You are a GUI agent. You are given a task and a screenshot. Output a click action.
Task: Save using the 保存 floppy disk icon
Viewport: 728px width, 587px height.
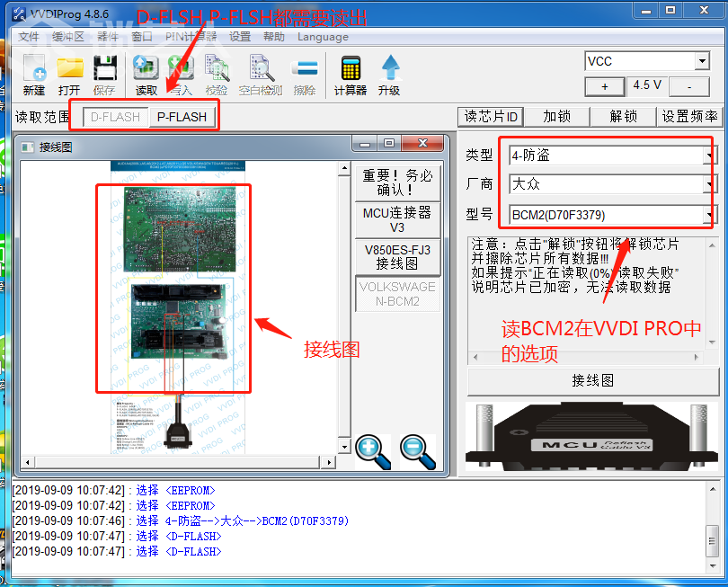[x=105, y=75]
